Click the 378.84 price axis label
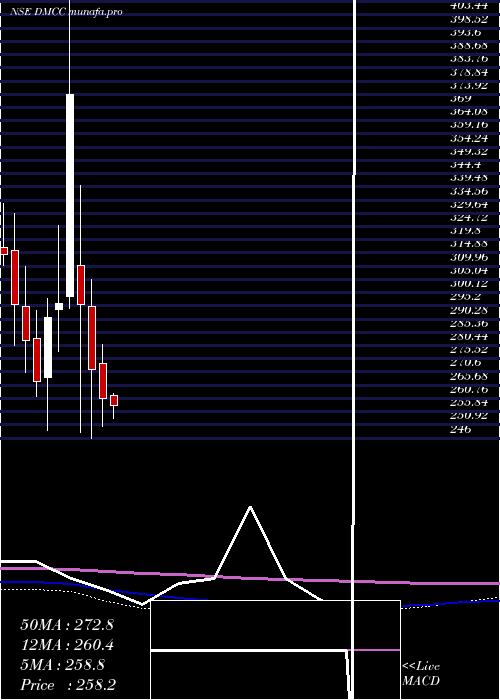Screen dimensions: 500x700 (x=469, y=72)
